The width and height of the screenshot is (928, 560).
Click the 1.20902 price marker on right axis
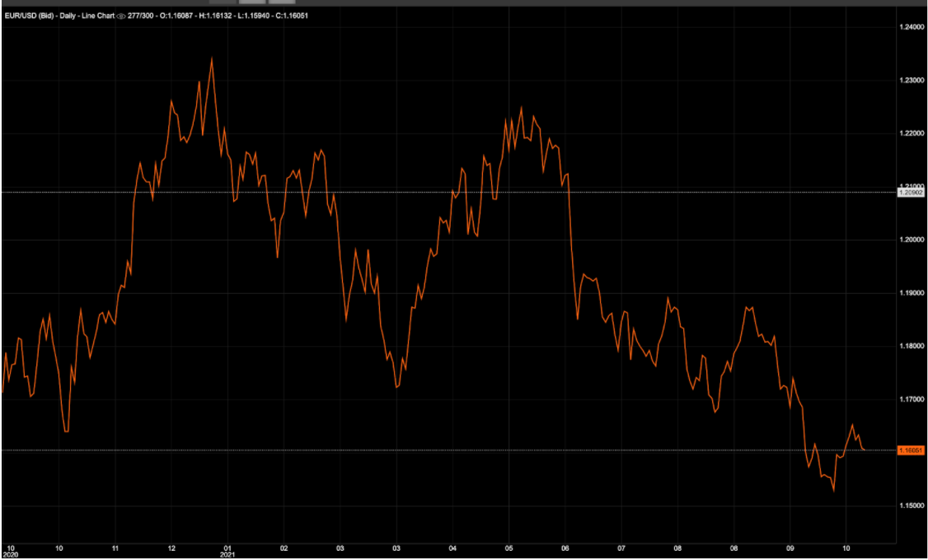912,192
